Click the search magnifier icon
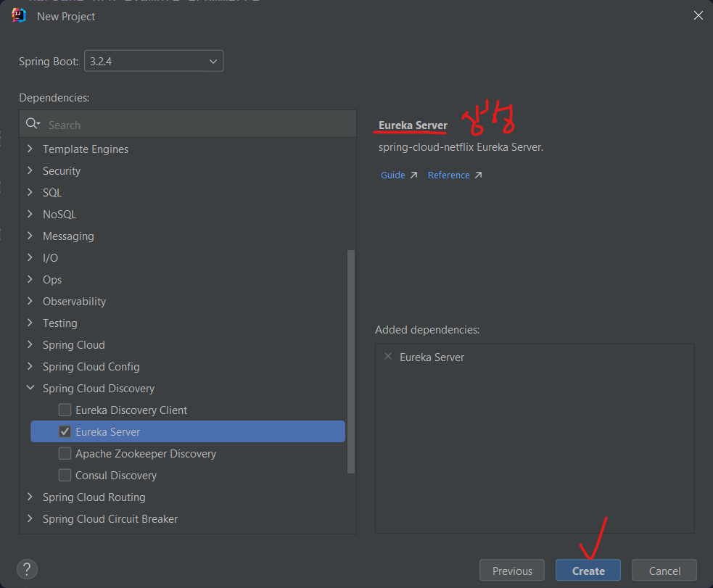The image size is (713, 588). (32, 123)
